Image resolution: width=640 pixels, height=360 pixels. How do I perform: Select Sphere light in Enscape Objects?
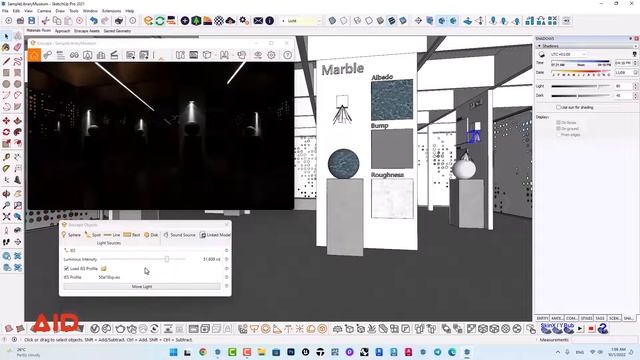71,235
